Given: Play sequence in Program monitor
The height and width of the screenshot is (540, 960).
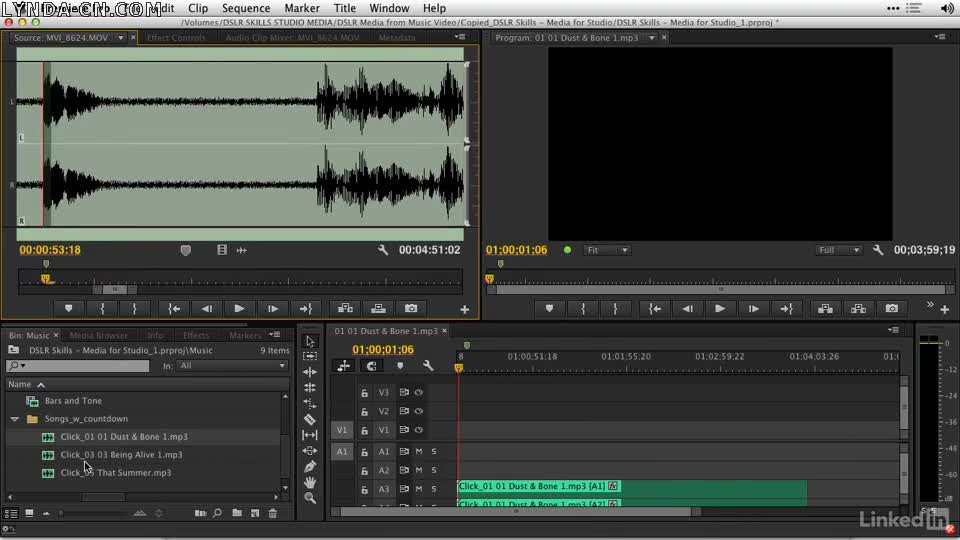Looking at the screenshot, I should pyautogui.click(x=720, y=309).
